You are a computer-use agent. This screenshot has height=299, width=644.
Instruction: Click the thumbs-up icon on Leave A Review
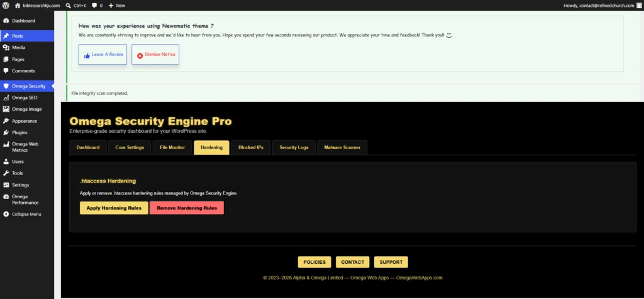tap(87, 55)
